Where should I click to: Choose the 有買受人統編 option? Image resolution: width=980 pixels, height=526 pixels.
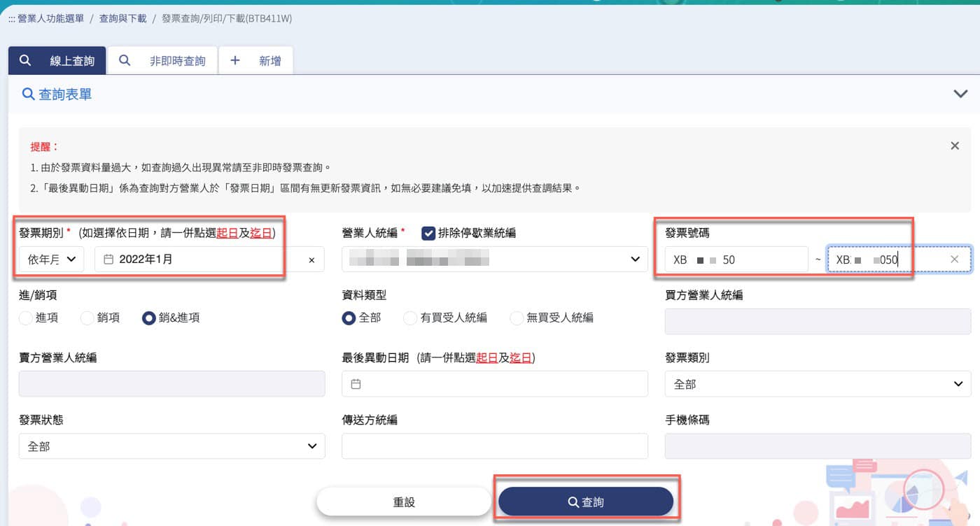(x=411, y=318)
